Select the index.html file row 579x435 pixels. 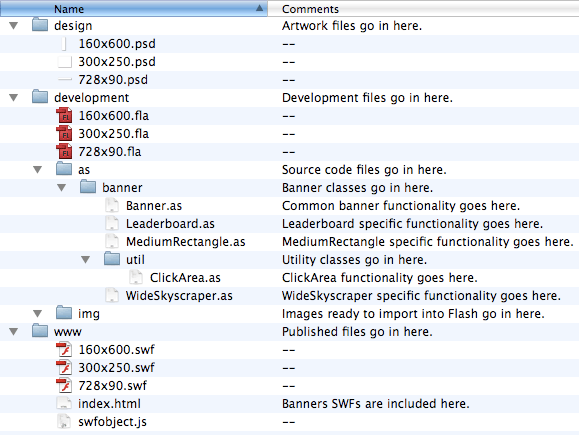pos(290,404)
